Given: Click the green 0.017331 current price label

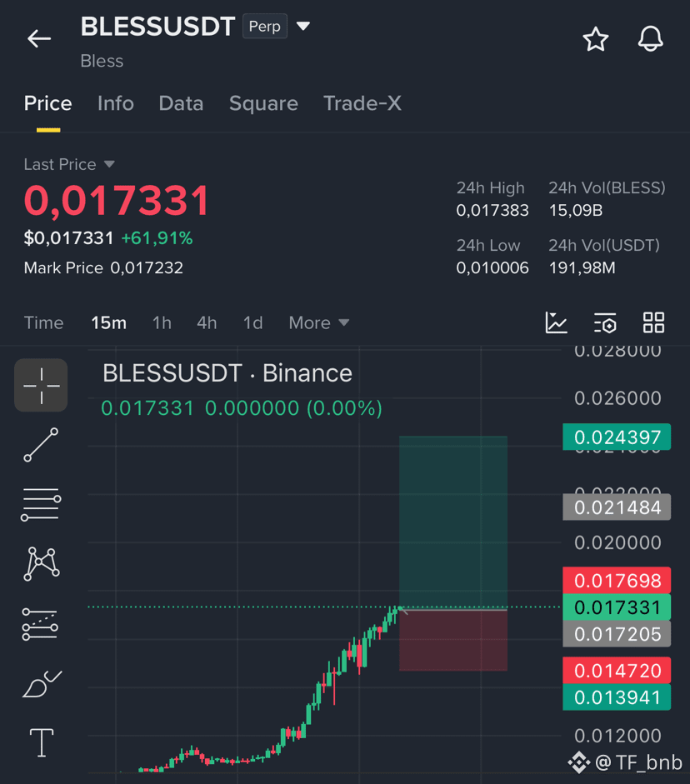Looking at the screenshot, I should [x=617, y=607].
